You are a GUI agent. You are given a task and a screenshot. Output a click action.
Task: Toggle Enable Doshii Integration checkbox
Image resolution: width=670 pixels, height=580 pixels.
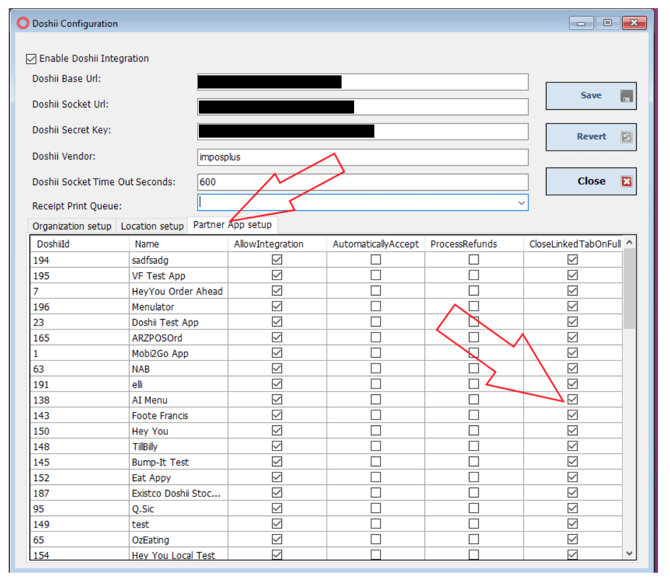(31, 59)
